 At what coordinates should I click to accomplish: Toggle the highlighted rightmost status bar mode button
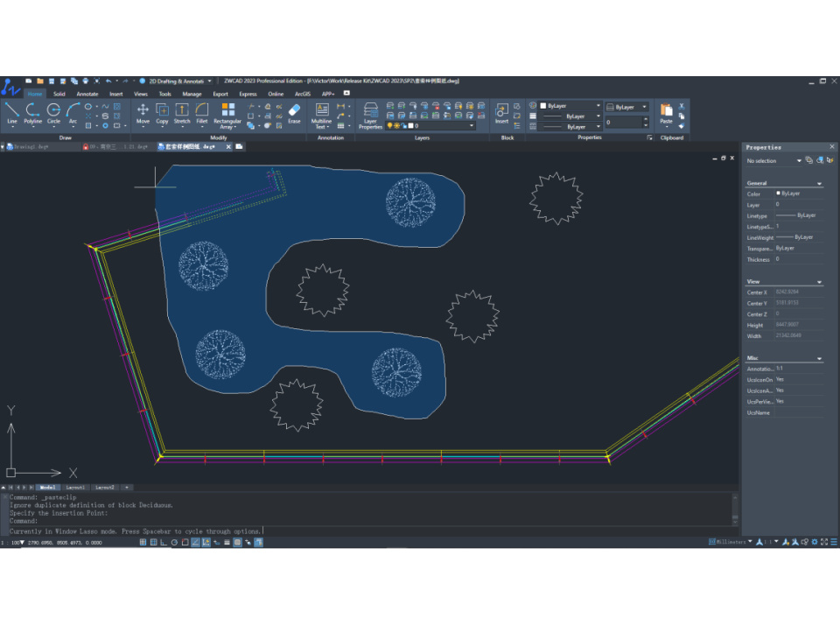pos(259,543)
